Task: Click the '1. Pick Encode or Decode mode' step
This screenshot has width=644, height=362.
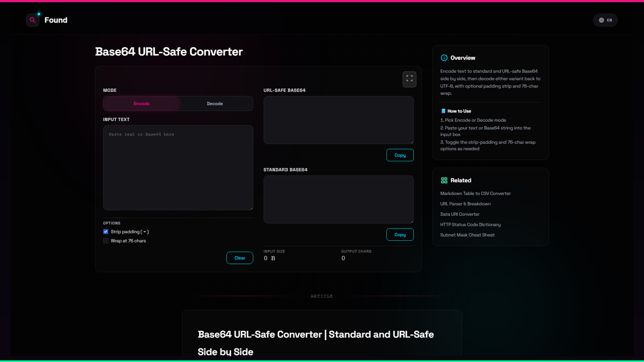Action: point(473,120)
